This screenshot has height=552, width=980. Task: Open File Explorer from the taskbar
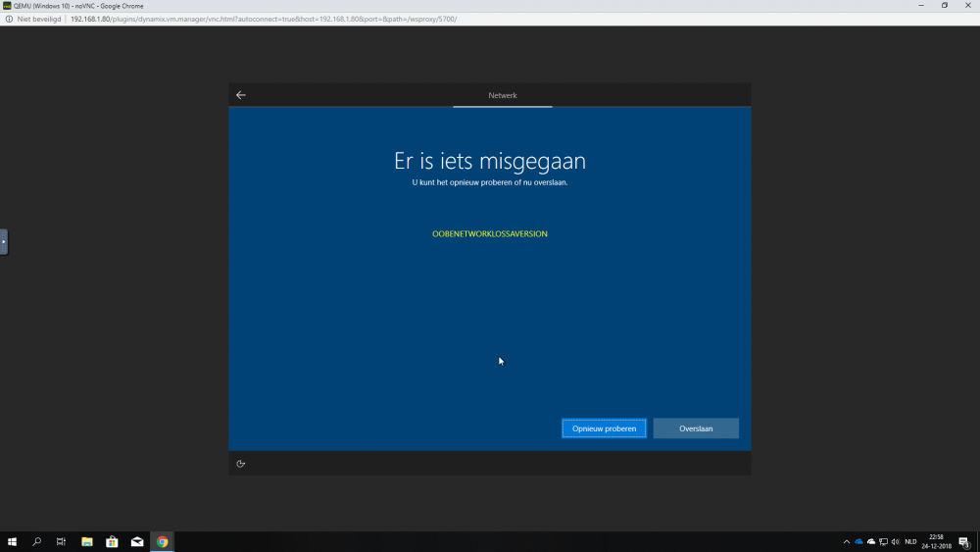[87, 542]
